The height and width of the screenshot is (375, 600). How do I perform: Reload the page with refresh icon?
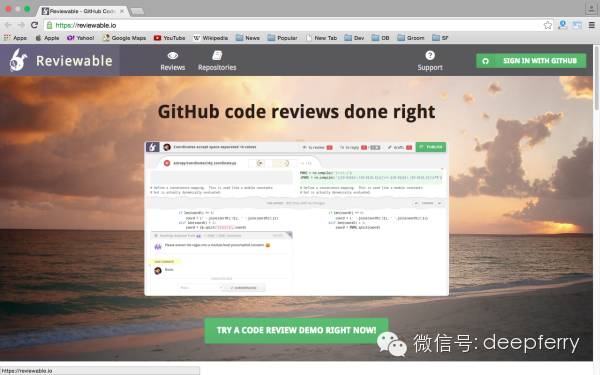(x=34, y=25)
